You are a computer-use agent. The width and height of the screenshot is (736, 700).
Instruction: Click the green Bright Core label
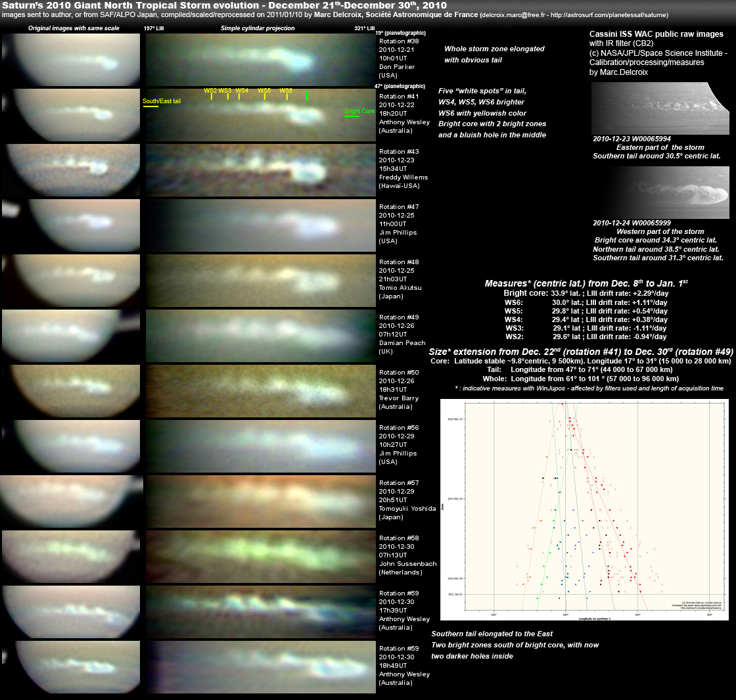coord(358,111)
